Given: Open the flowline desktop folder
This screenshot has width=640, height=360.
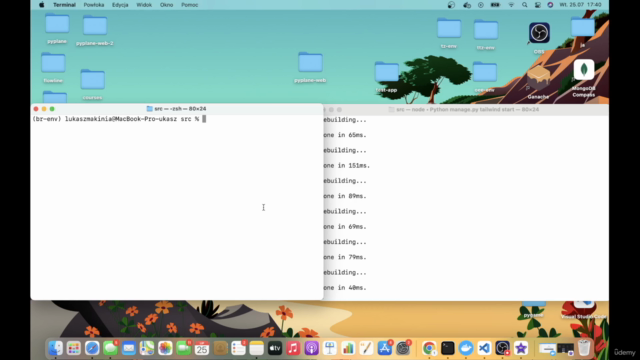Looking at the screenshot, I should tap(53, 67).
